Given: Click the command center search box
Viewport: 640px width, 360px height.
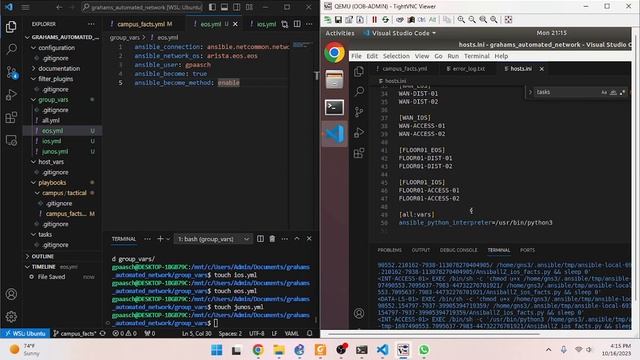Looking at the screenshot, I should point(142,7).
